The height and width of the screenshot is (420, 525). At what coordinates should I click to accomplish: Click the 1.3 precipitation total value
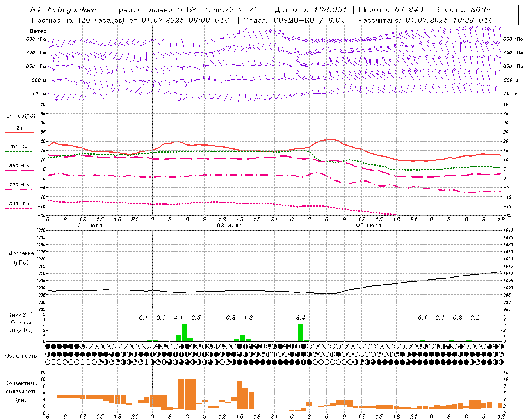click(x=248, y=317)
